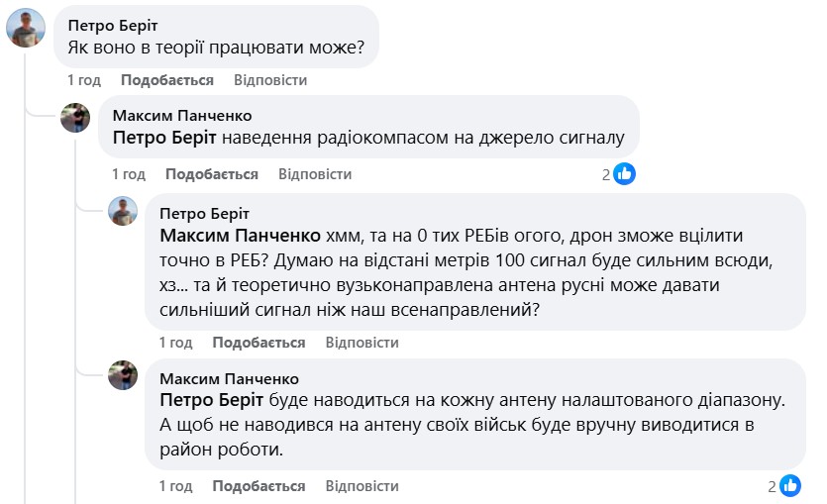Reply to the top comment via Відповісти
The height and width of the screenshot is (504, 827).
pyautogui.click(x=270, y=80)
